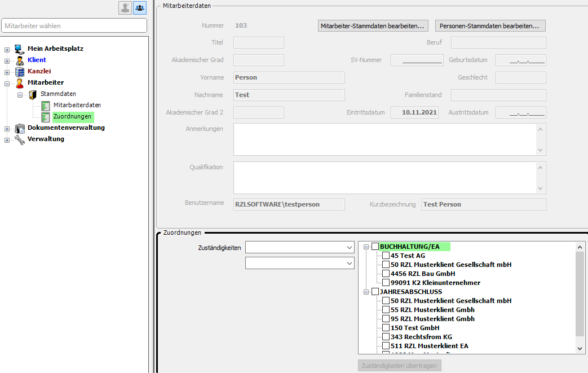The width and height of the screenshot is (588, 373).
Task: Focus the Mitarbeiter wählen search field
Action: (74, 25)
